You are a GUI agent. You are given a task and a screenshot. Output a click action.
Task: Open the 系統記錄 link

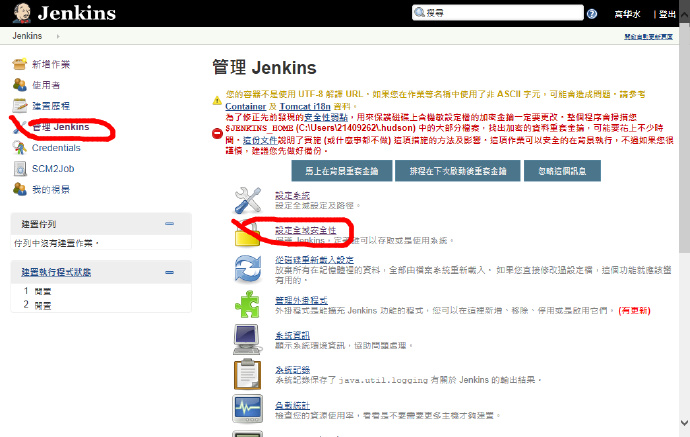292,370
